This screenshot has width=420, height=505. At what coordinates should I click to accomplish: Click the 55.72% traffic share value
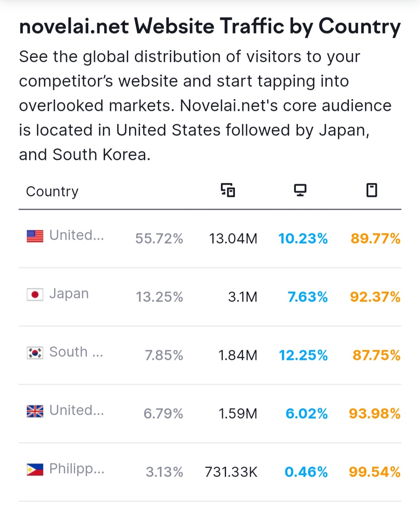point(159,238)
